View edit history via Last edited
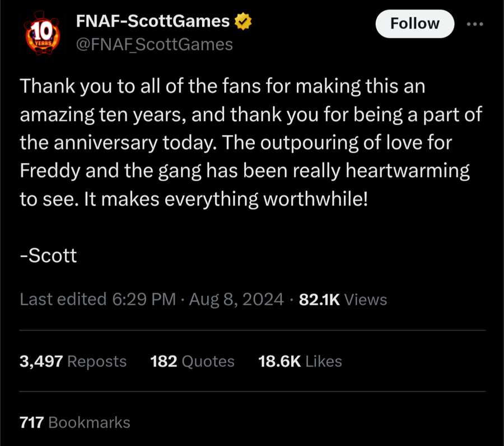Viewport: 504px width, 446px height. pyautogui.click(x=63, y=300)
